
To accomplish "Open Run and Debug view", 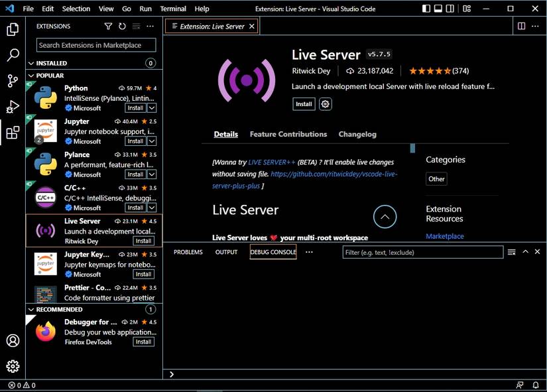I will (13, 107).
